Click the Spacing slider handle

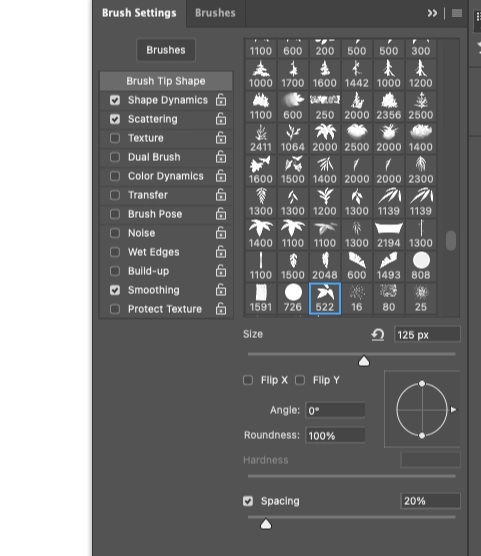(266, 524)
